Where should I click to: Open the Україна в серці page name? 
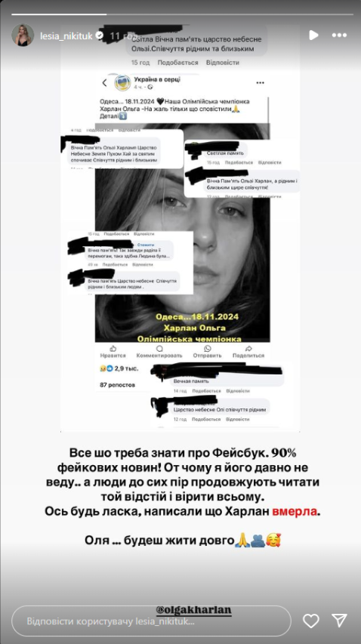coord(157,79)
